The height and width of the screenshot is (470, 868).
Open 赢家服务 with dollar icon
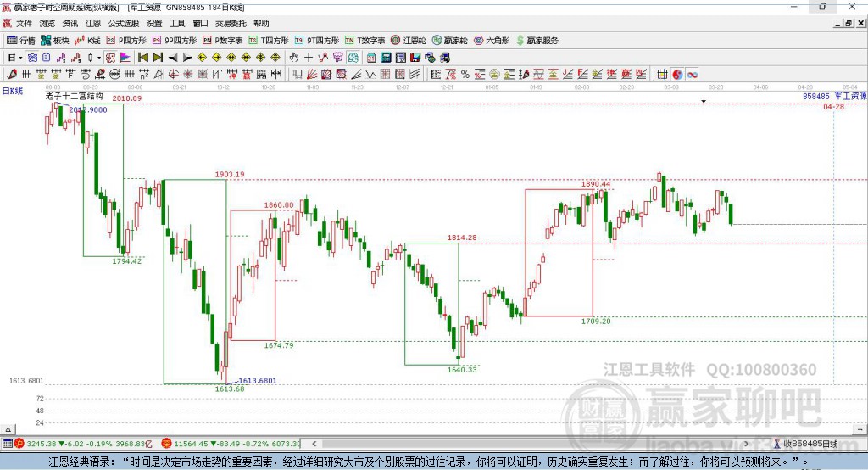click(537, 41)
